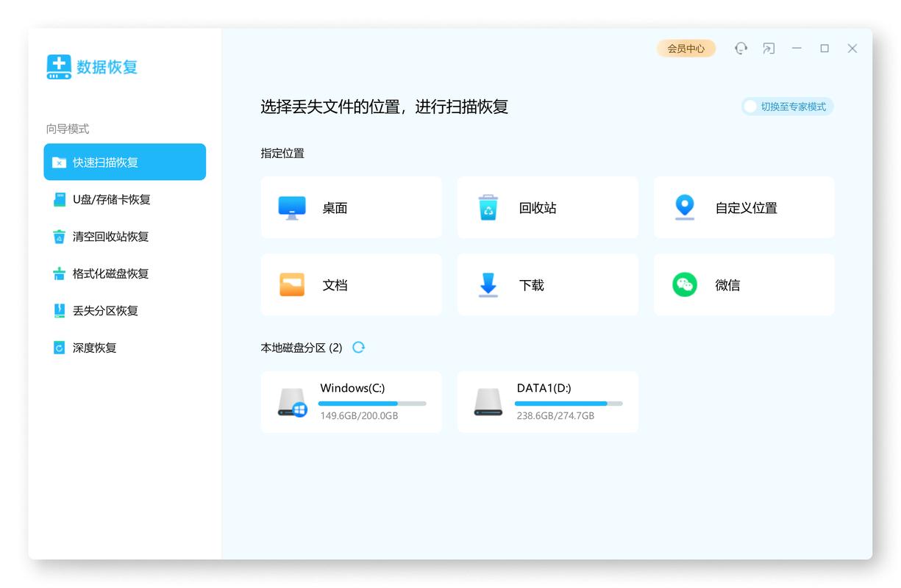The height and width of the screenshot is (588, 901).
Task: Click the 桌面 desktop monitor icon
Action: click(x=292, y=207)
